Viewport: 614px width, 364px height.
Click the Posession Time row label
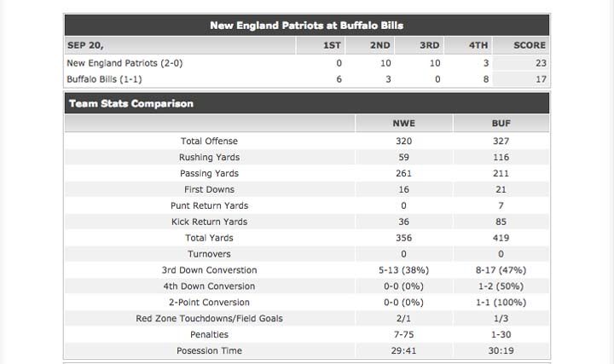coord(209,351)
